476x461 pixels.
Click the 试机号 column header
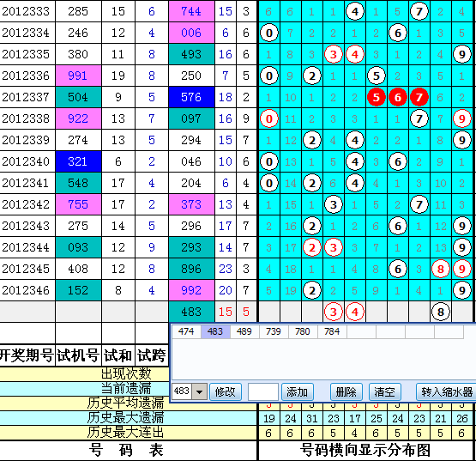click(x=78, y=355)
